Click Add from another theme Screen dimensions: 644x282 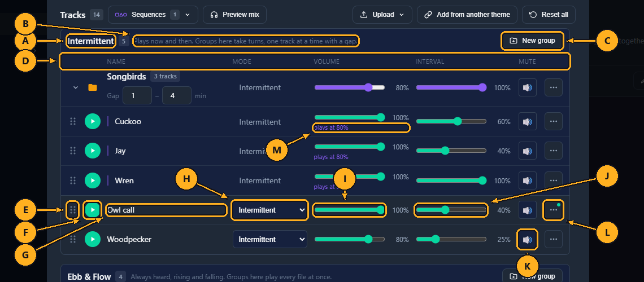pos(467,15)
